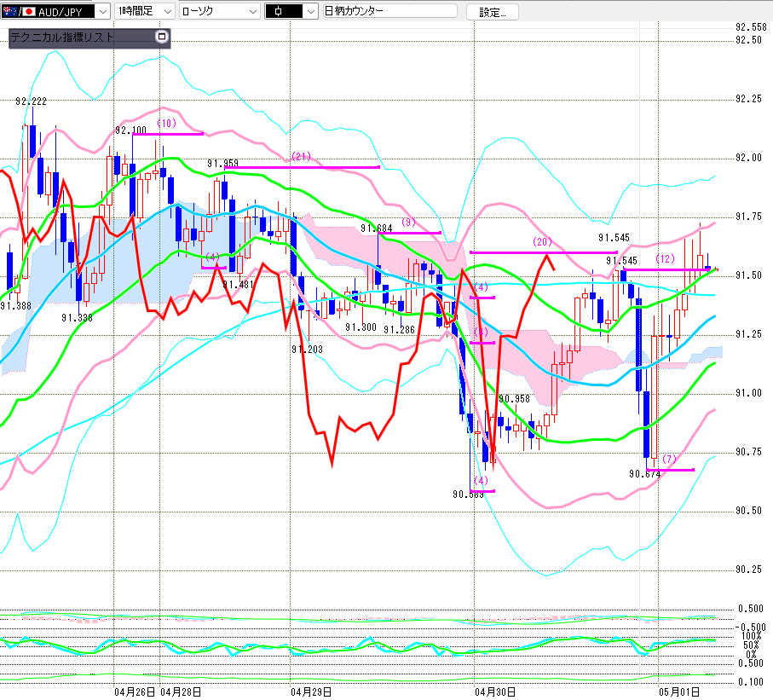The height and width of the screenshot is (700, 773).
Task: Click the テクニカル指標リスト panel title
Action: pyautogui.click(x=61, y=37)
